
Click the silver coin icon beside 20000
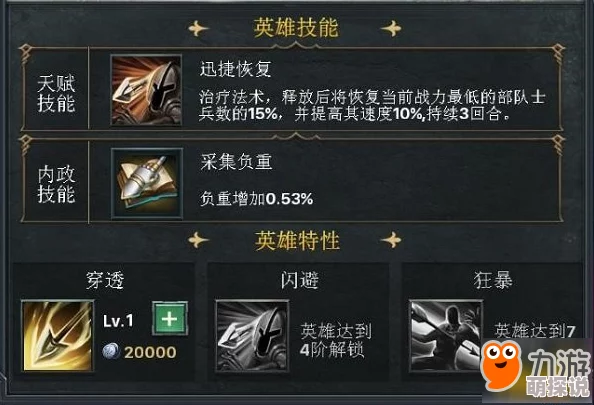[x=111, y=352]
